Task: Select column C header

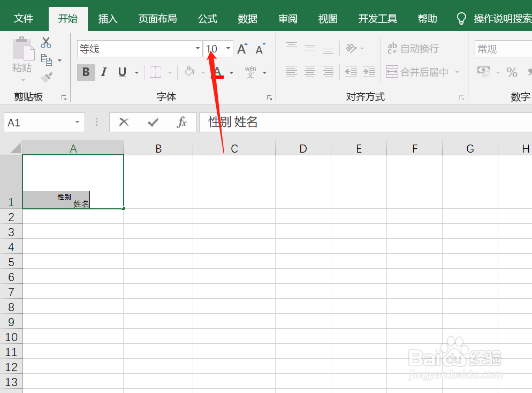Action: [x=234, y=148]
